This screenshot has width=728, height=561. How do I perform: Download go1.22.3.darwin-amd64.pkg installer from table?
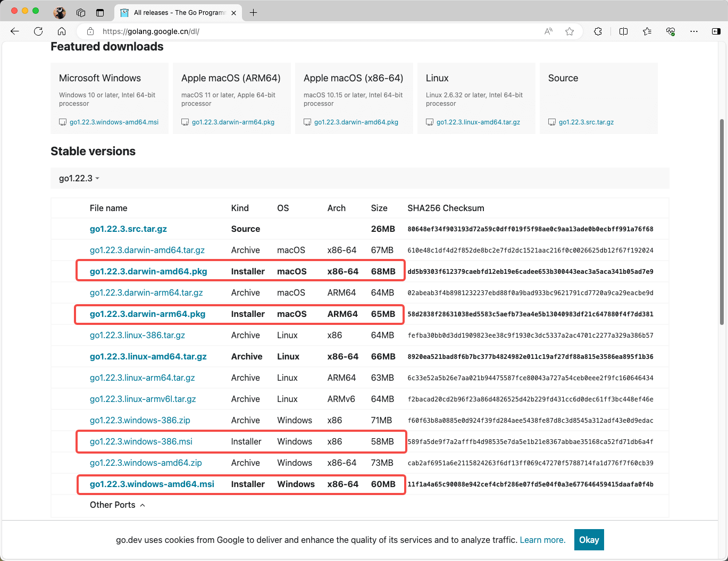click(148, 271)
